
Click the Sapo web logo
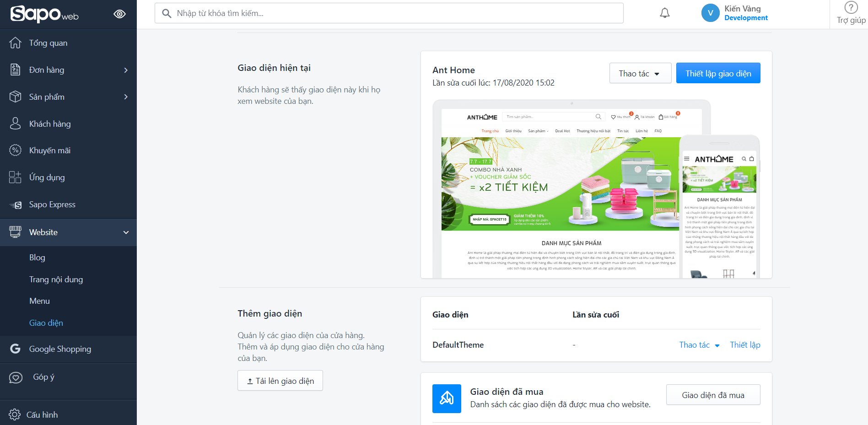(44, 14)
